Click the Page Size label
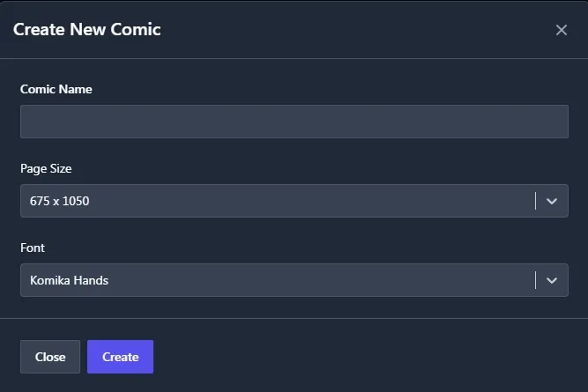 click(46, 168)
